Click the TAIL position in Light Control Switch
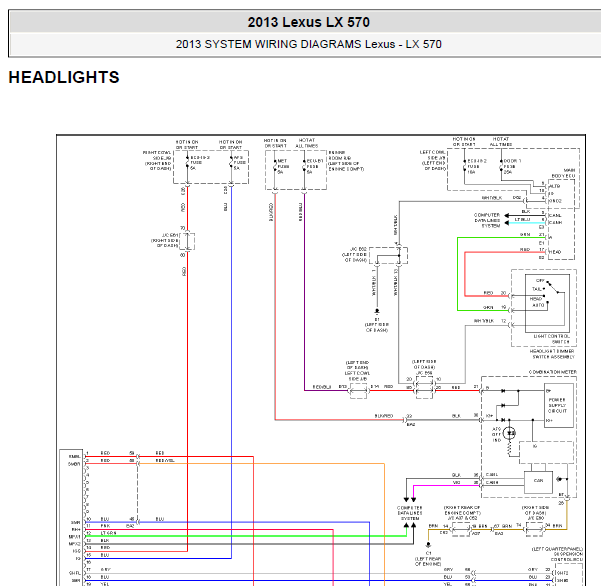This screenshot has height=586, width=601. point(537,289)
